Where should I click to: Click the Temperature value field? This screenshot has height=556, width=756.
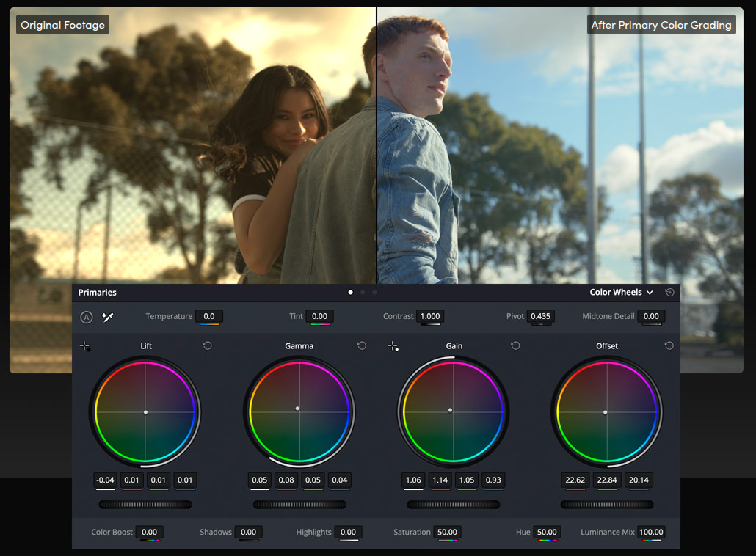click(x=209, y=315)
